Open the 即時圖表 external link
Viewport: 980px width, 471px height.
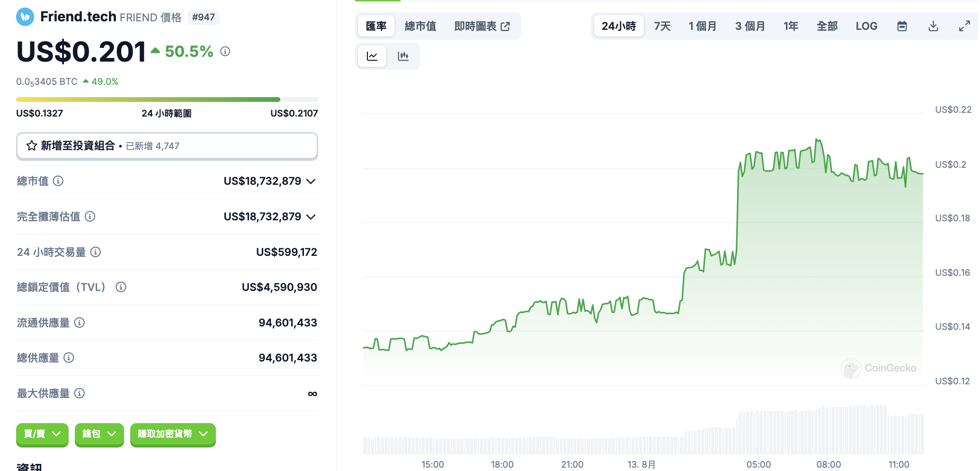(x=482, y=26)
